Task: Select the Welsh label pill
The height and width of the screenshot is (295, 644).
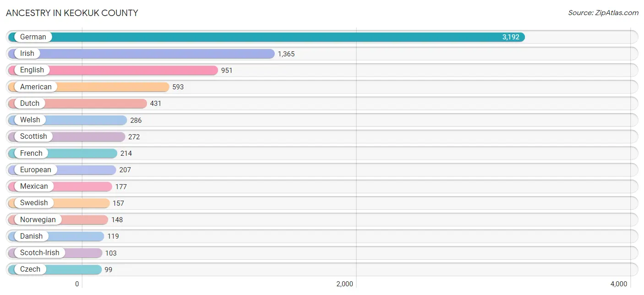Action: pos(30,120)
